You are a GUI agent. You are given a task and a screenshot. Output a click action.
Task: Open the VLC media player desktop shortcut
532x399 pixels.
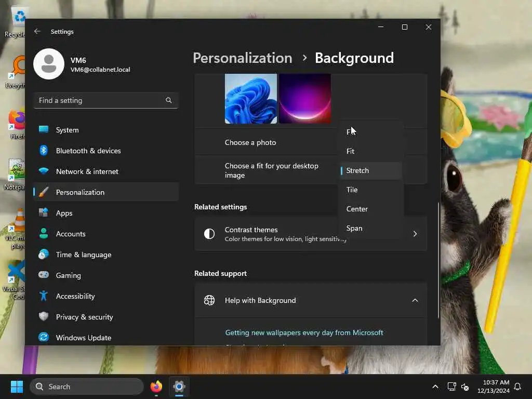15,229
